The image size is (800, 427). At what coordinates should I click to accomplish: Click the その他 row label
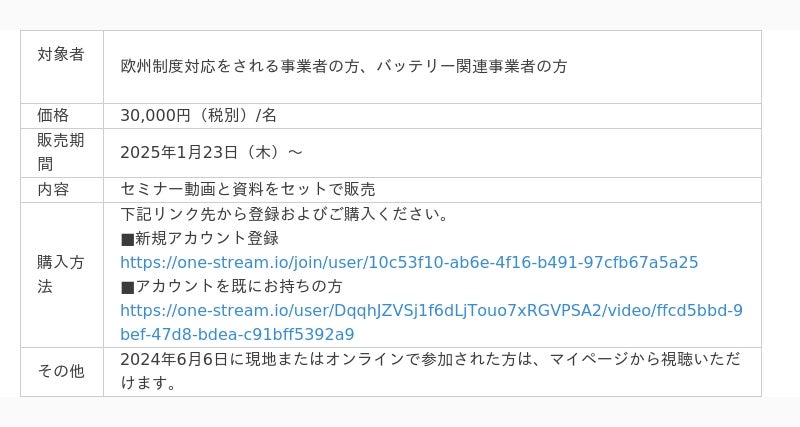[61, 371]
